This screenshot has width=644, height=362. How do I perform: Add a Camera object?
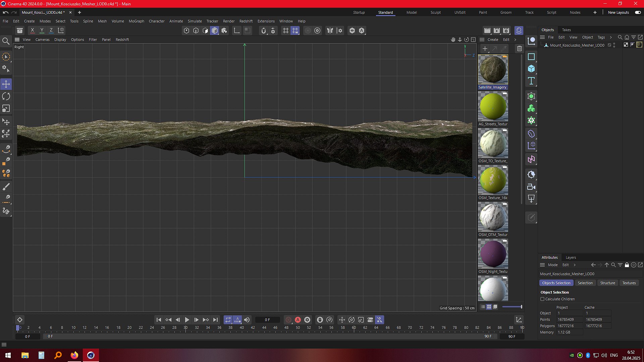coord(531,187)
